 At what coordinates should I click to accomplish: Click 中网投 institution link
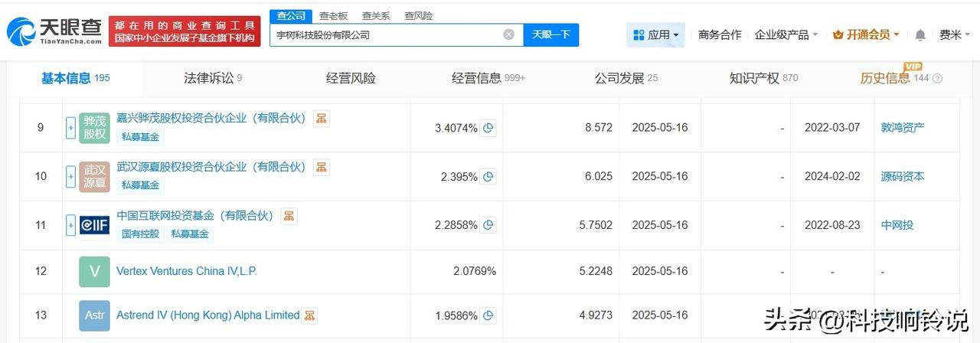897,226
